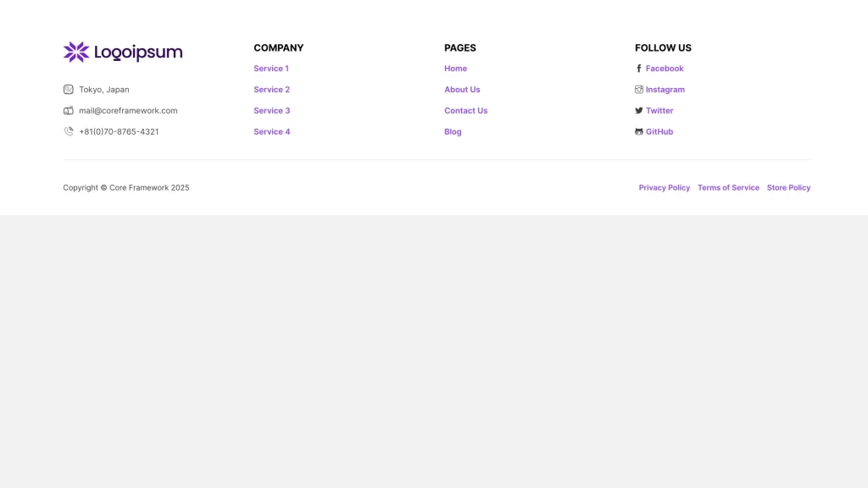Open the About Us page
This screenshot has height=488, width=868.
pyautogui.click(x=462, y=90)
